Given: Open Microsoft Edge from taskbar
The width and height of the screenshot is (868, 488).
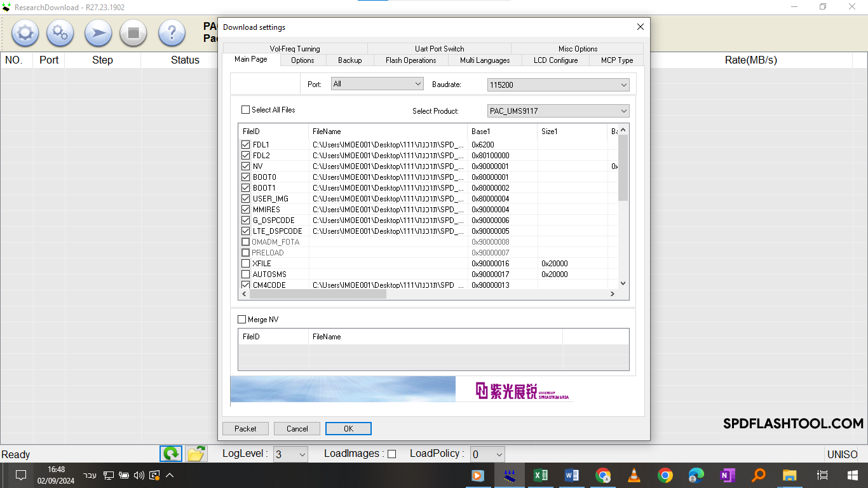Looking at the screenshot, I should pos(696,475).
